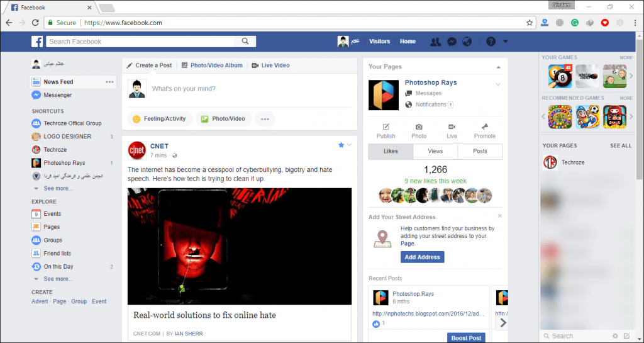Click the CNET profile logo
The image size is (644, 343).
(136, 150)
